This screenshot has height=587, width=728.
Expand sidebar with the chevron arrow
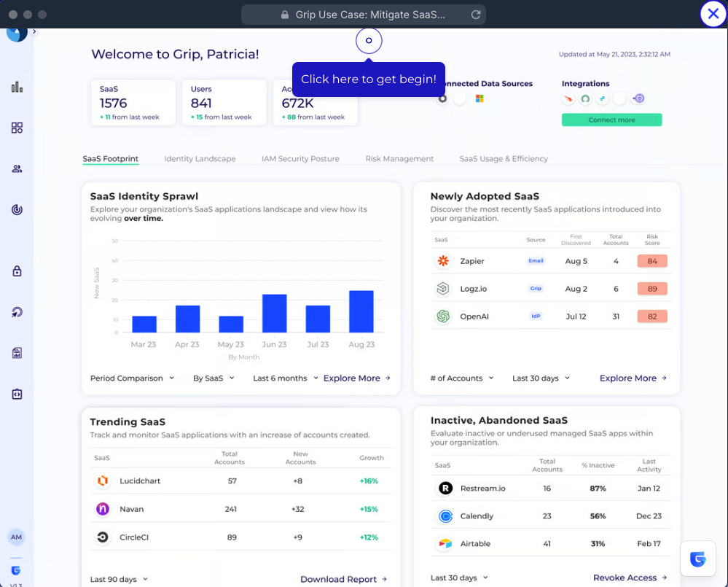(34, 31)
